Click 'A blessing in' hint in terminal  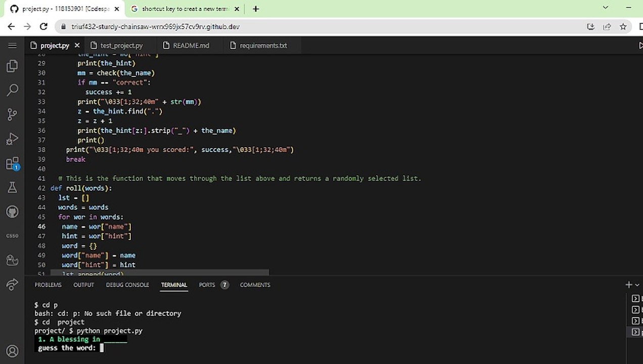(75, 339)
